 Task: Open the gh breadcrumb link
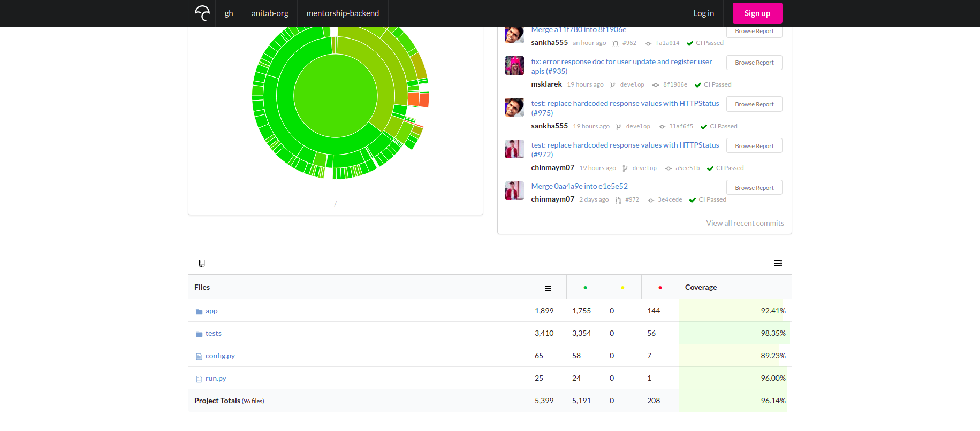[229, 13]
